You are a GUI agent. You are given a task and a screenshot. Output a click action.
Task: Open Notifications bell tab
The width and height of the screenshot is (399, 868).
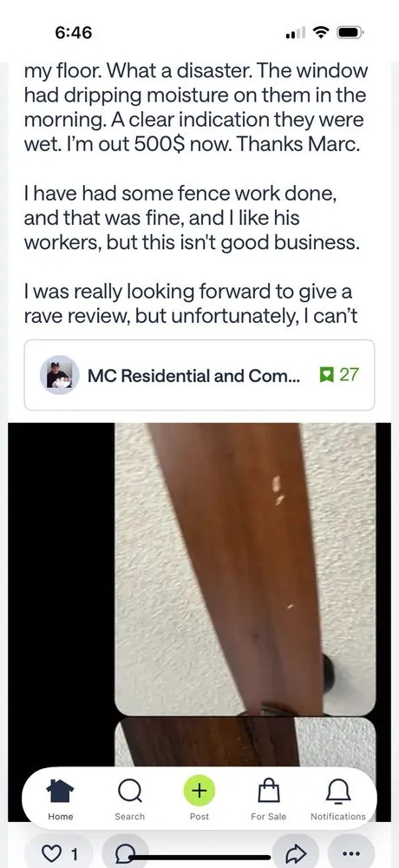tap(337, 799)
